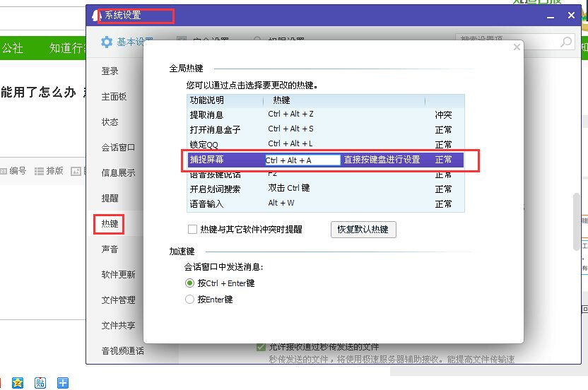Open the 公社 tab in green navigation bar
Image resolution: width=588 pixels, height=390 pixels.
point(13,48)
